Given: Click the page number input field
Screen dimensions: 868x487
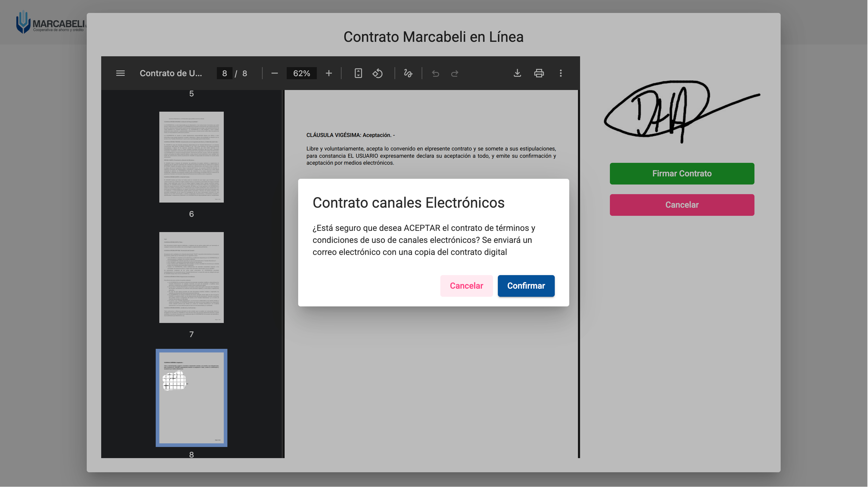Looking at the screenshot, I should pyautogui.click(x=224, y=73).
